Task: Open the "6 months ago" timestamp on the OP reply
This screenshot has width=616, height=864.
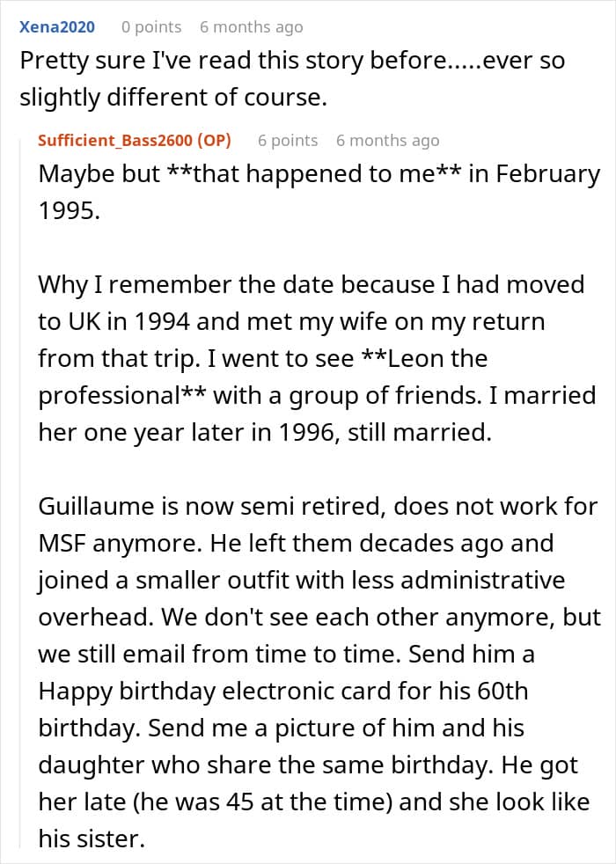Action: coord(388,140)
